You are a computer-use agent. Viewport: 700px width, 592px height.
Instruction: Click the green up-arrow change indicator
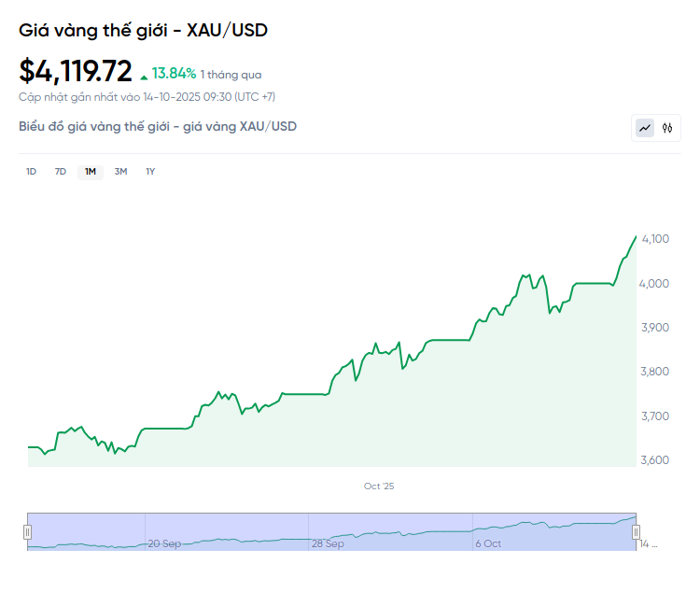point(144,75)
